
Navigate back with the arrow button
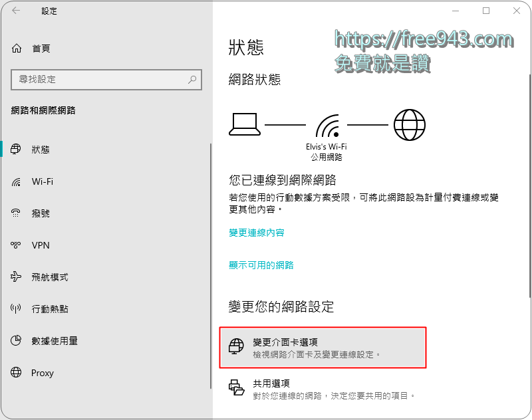tap(15, 11)
